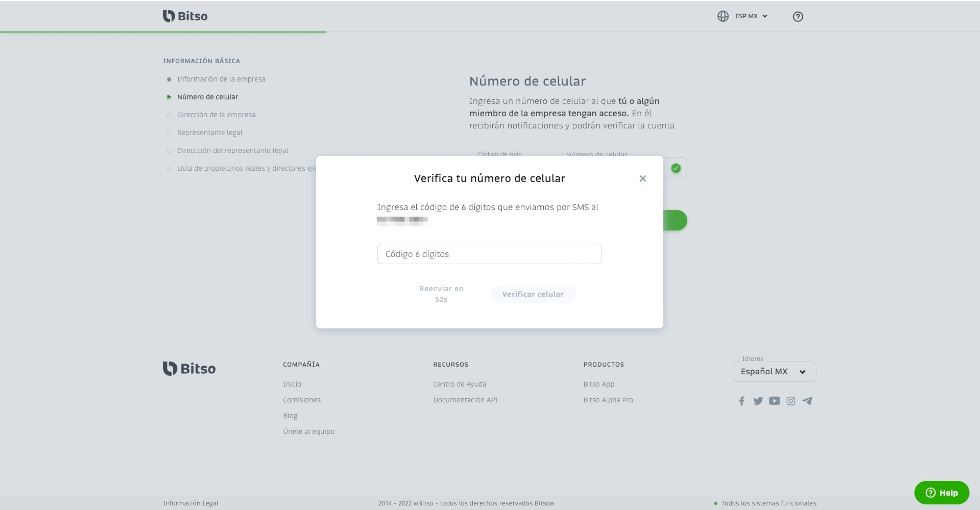This screenshot has width=980, height=510.
Task: Click the green Help chat button
Action: coord(942,493)
